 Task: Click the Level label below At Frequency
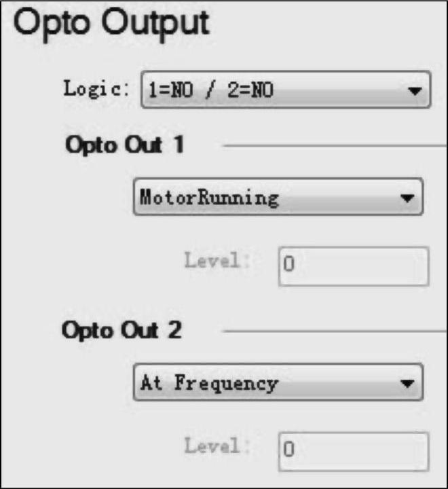212,446
